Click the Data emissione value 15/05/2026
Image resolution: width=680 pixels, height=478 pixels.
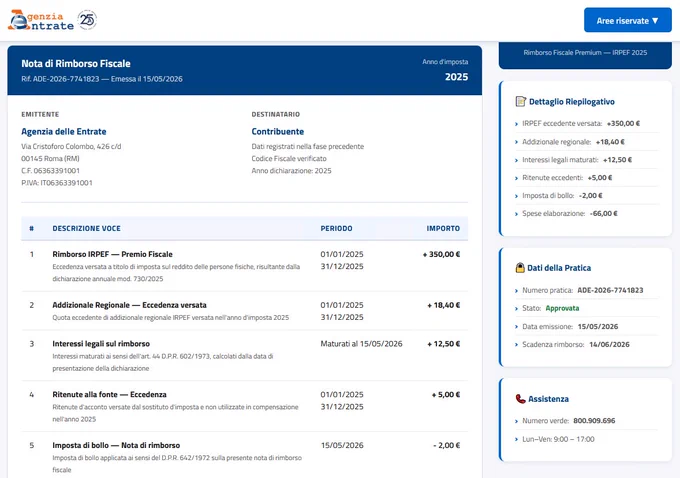598,327
